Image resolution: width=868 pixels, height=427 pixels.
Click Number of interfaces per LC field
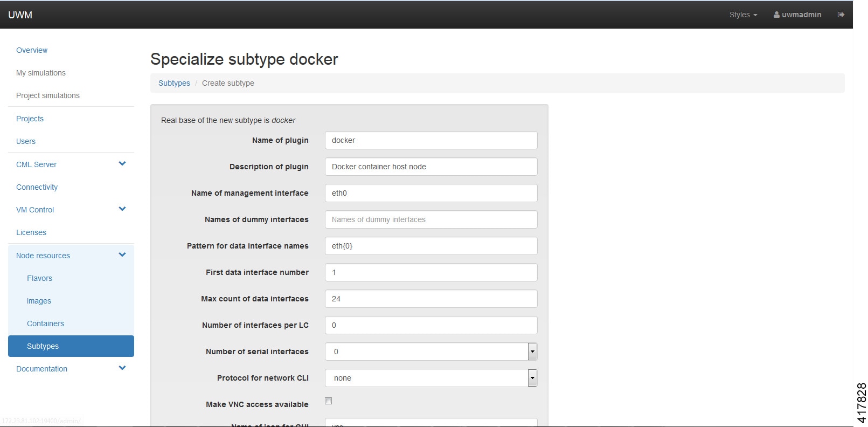(x=431, y=325)
